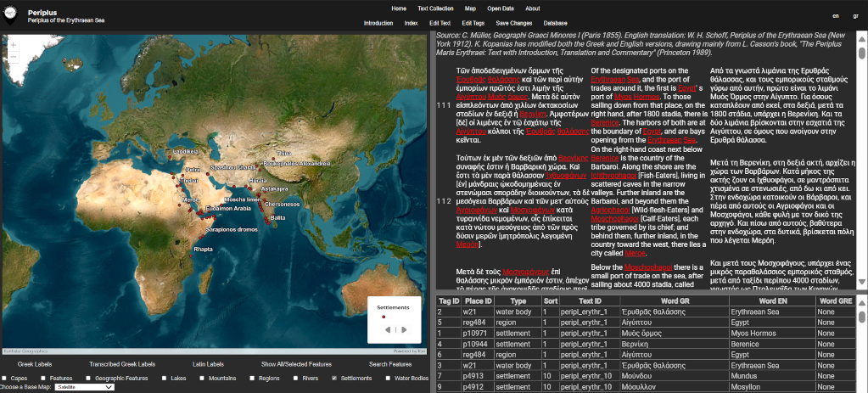Click the Periplus map pin logo
The image size is (868, 393).
(x=10, y=14)
